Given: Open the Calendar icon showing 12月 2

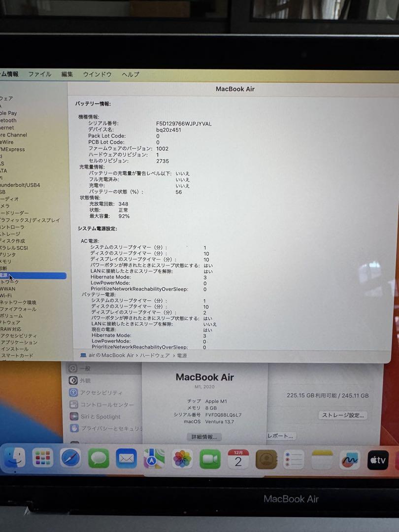Looking at the screenshot, I should [x=238, y=460].
